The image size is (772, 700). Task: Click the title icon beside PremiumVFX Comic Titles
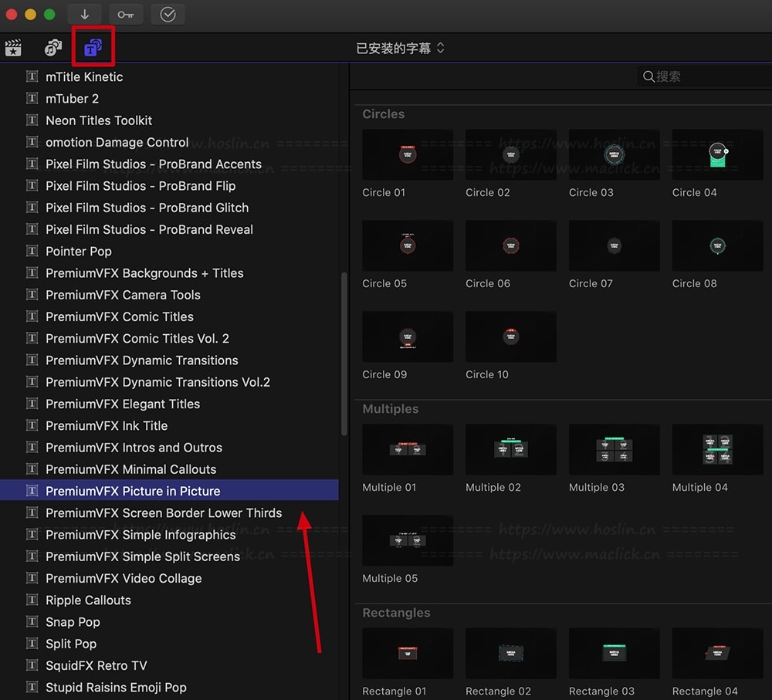32,316
